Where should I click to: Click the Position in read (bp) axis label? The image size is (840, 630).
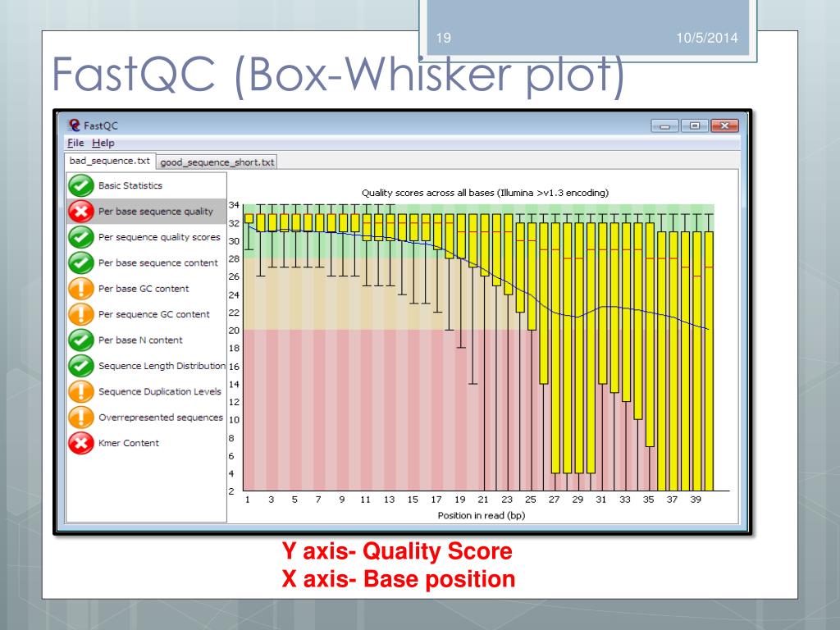tap(481, 515)
